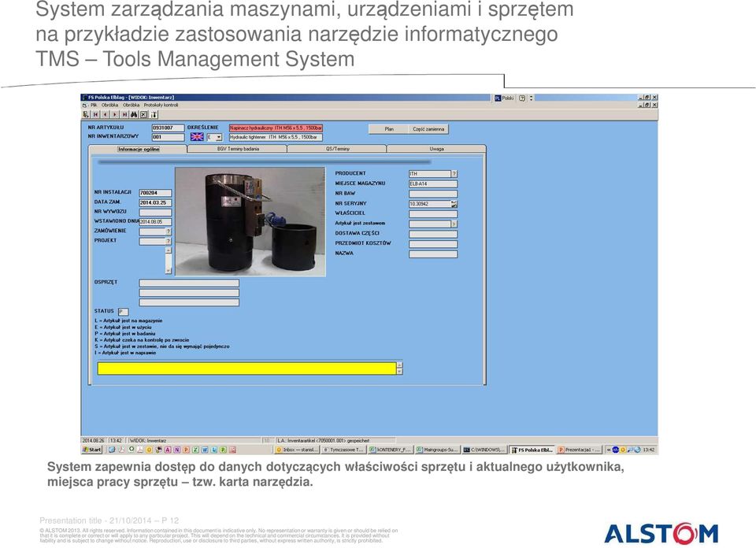Open C:\WINDOWS taskbar item
The height and width of the screenshot is (548, 756).
tap(484, 450)
